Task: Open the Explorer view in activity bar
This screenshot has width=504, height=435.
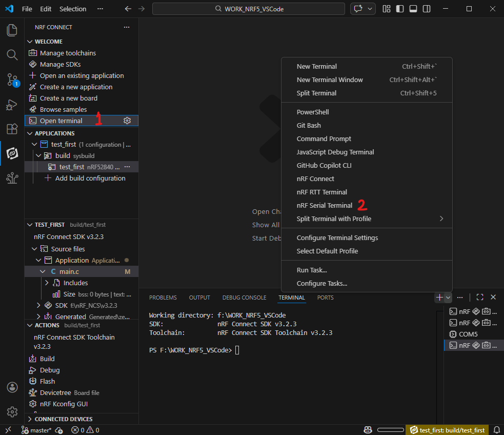Action: (12, 30)
